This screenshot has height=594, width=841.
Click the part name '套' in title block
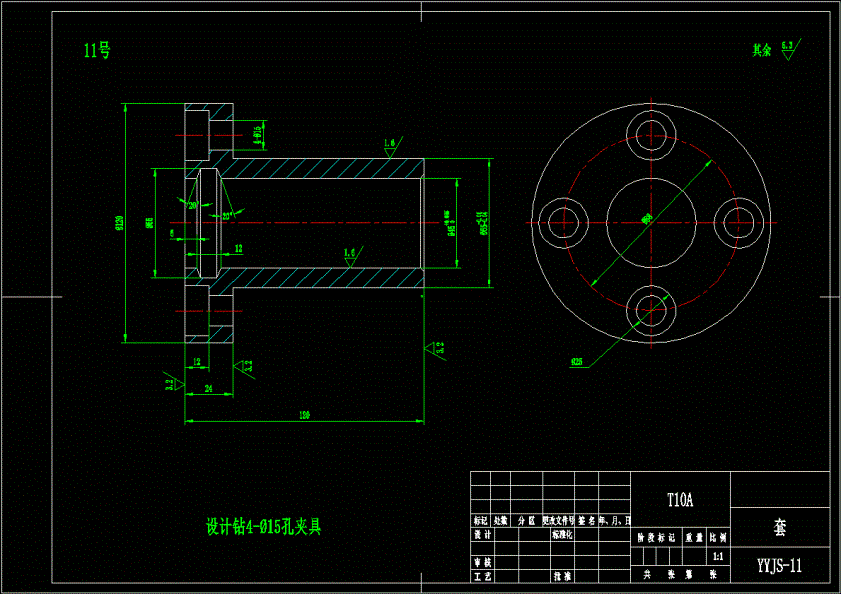pos(780,527)
